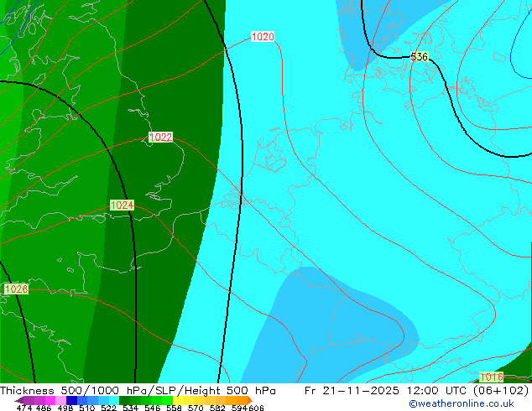
Task: Open the weatheronline.co.uk link
Action: tap(462, 403)
